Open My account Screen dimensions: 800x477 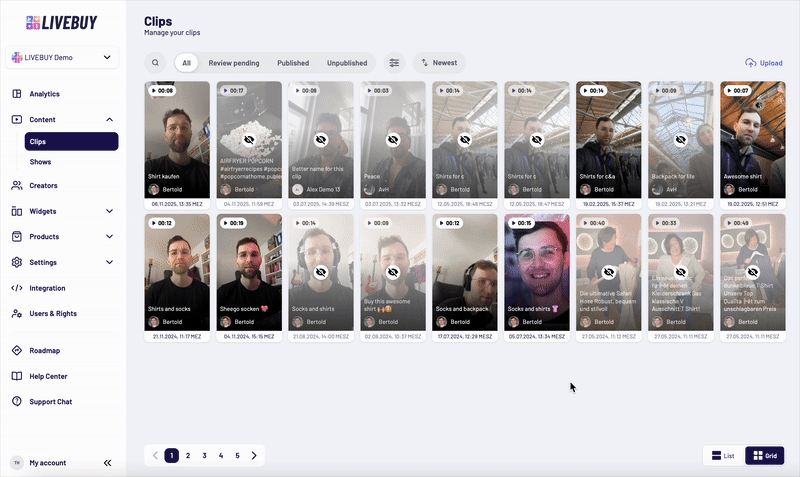47,463
